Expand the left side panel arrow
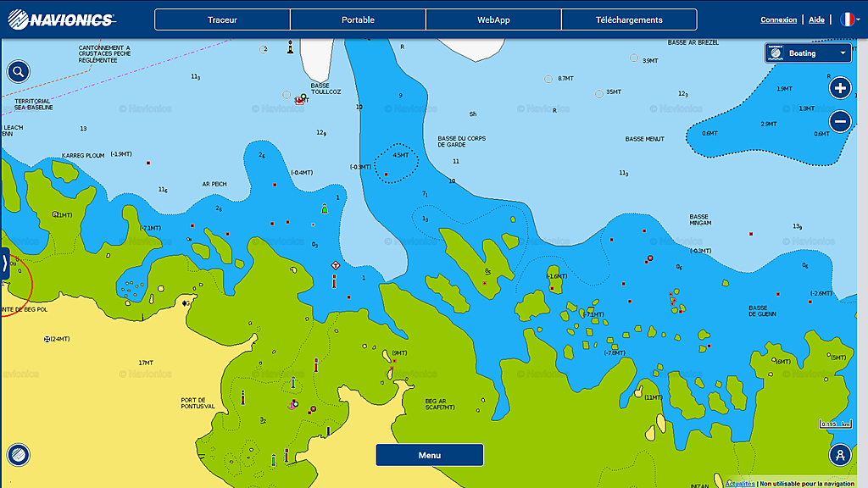The height and width of the screenshot is (488, 868). [4, 263]
